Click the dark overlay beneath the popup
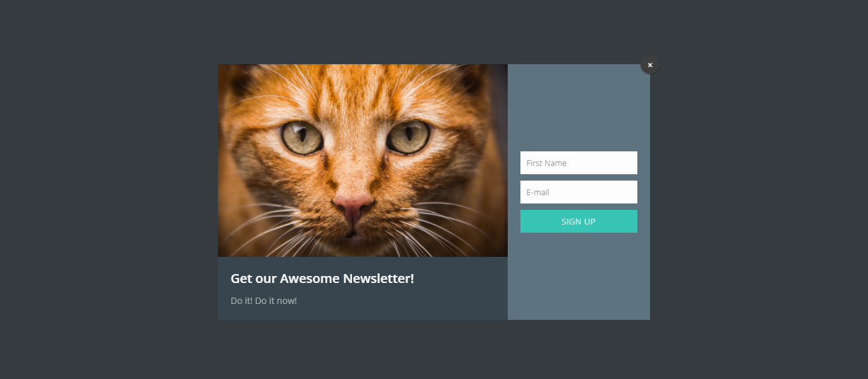 pyautogui.click(x=434, y=350)
